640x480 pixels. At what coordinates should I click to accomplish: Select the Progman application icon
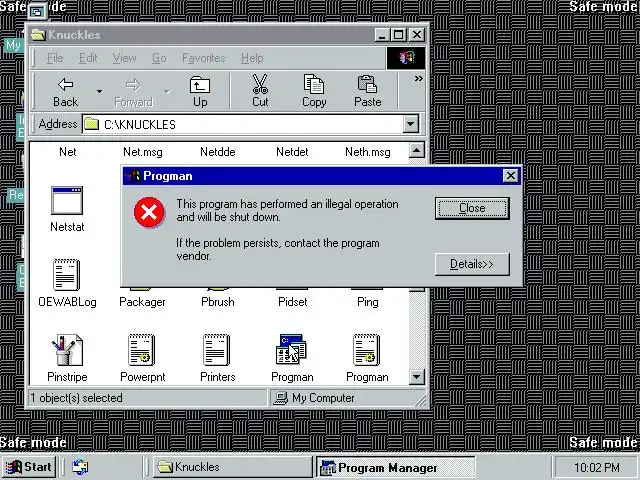(291, 350)
